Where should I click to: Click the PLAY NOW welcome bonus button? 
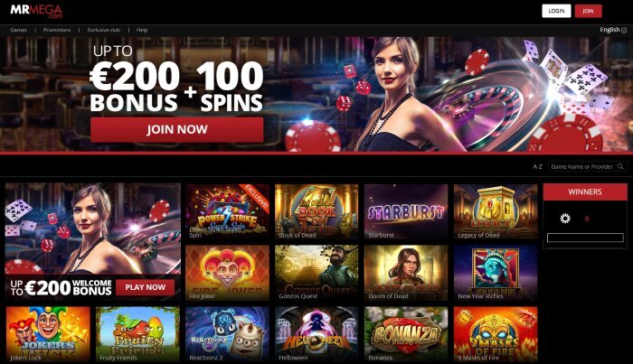145,287
